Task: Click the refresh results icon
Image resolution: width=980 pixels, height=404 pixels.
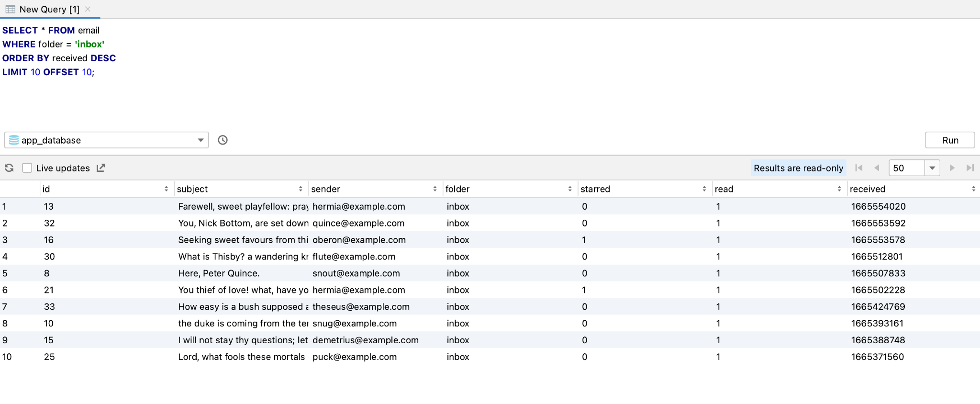Action: coord(9,168)
